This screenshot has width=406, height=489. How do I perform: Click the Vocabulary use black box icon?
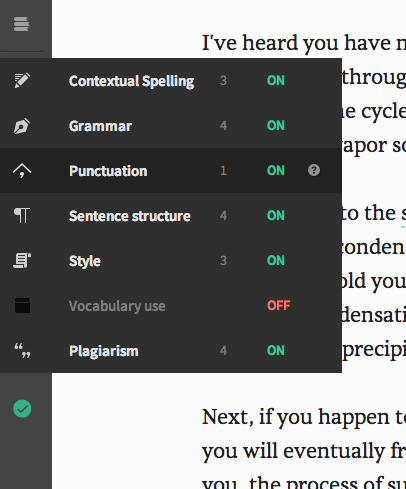tap(22, 305)
